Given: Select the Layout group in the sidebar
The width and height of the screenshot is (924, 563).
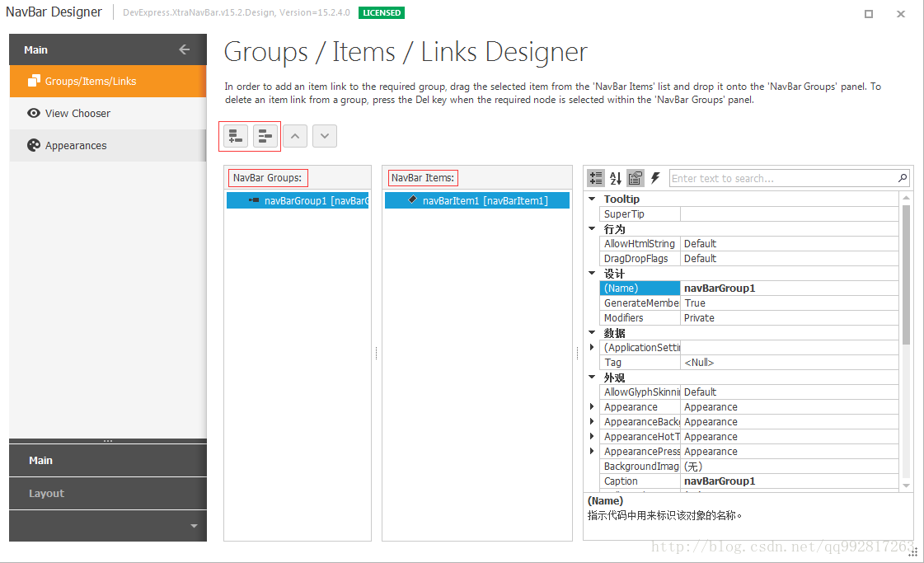Looking at the screenshot, I should [108, 494].
